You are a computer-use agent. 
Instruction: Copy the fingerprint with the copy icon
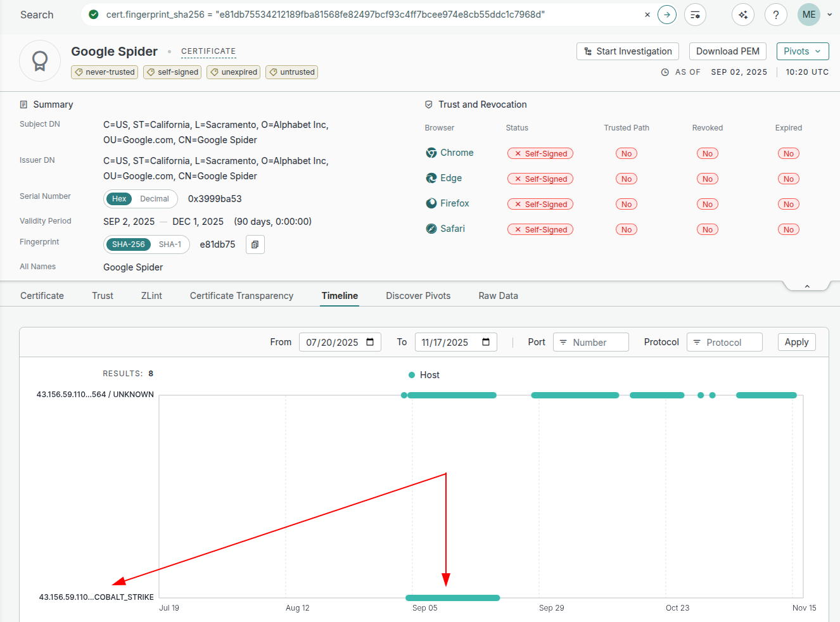pyautogui.click(x=255, y=244)
